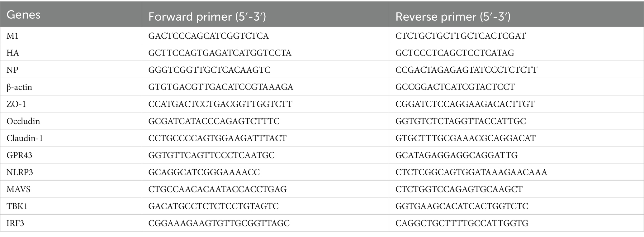This screenshot has width=644, height=237.
Task: Select IRF3 reverse primer CAGGCTGCTTTTGCCATTGGTG
Action: point(462,223)
